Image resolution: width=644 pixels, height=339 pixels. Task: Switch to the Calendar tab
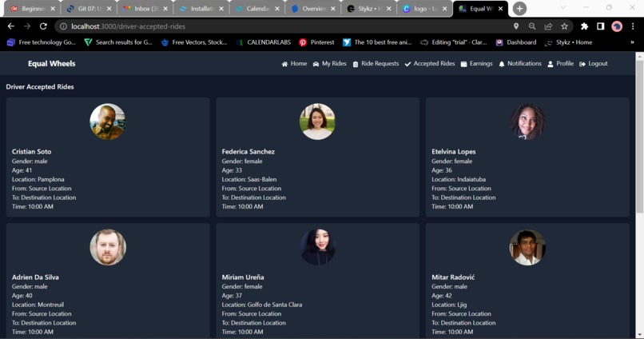click(x=257, y=8)
